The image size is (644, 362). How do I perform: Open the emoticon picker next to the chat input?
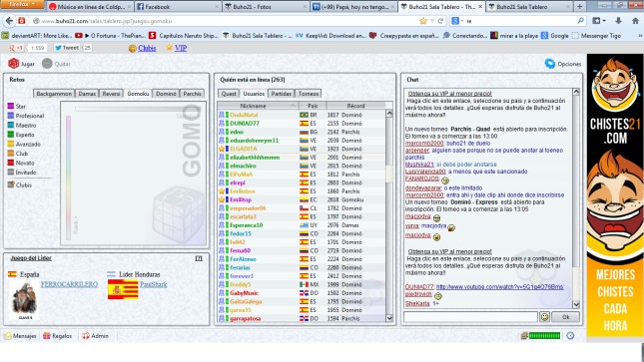pyautogui.click(x=544, y=317)
